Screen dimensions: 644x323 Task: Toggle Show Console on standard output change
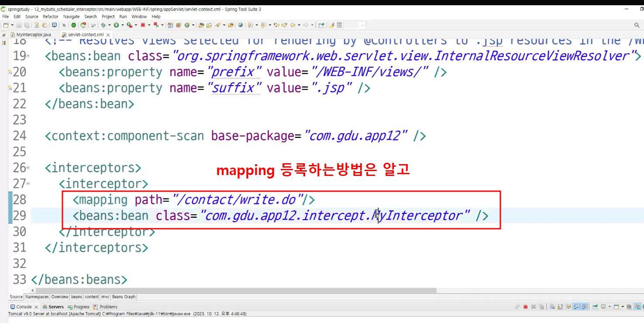coord(576,307)
